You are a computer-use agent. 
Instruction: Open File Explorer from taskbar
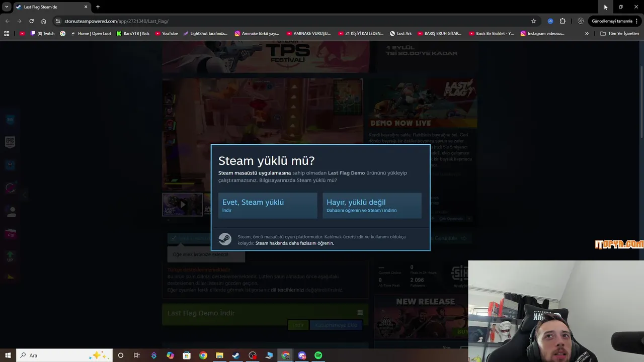point(219,355)
